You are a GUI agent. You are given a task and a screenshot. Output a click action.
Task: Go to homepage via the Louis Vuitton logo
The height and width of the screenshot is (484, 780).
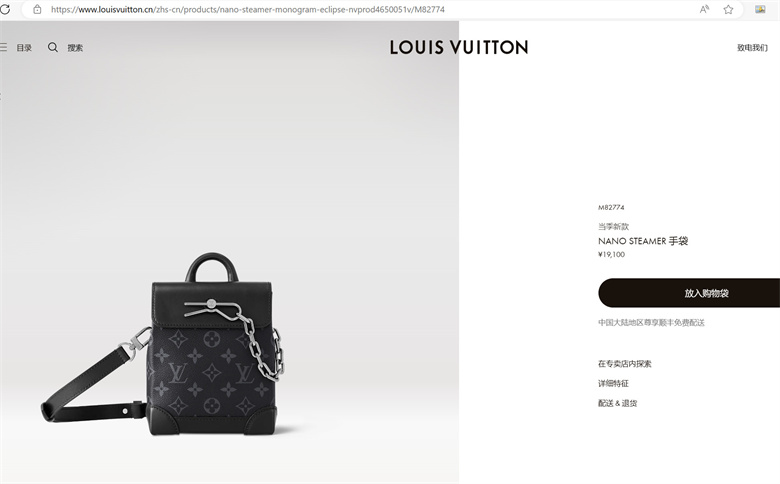[459, 47]
